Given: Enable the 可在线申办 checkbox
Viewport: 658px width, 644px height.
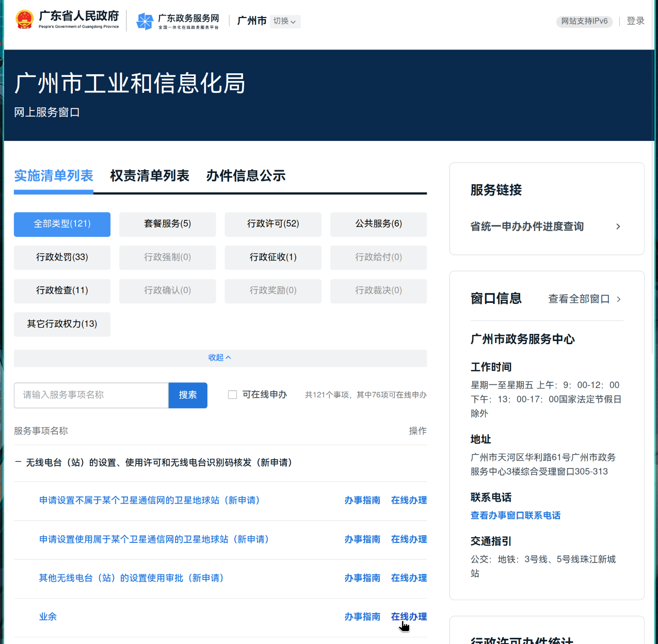Looking at the screenshot, I should click(232, 394).
